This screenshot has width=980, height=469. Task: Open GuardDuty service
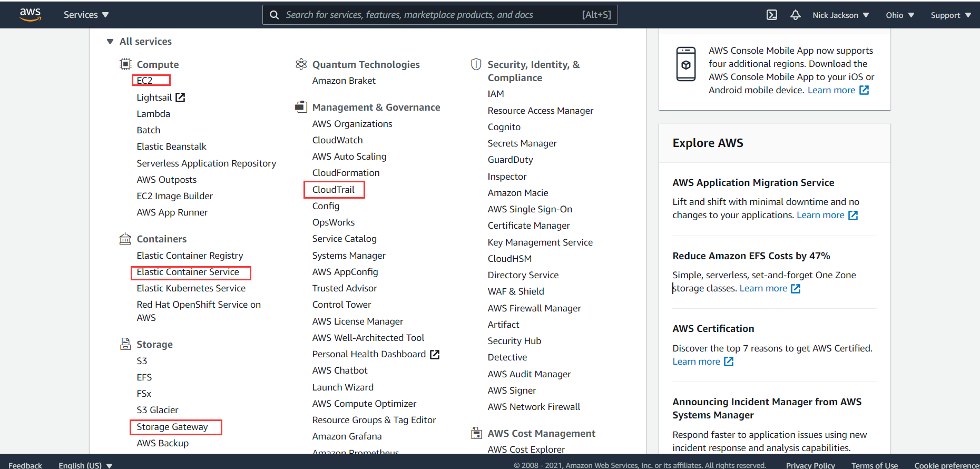pos(511,160)
